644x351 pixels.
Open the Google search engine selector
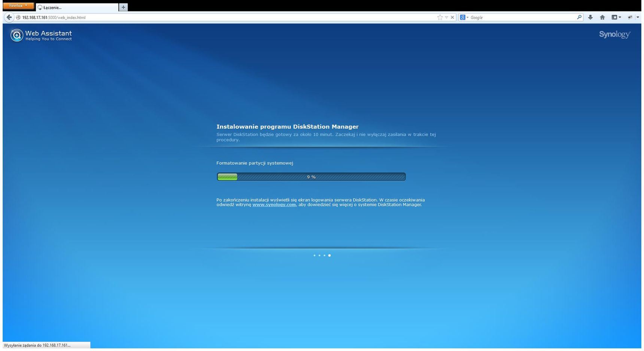464,17
